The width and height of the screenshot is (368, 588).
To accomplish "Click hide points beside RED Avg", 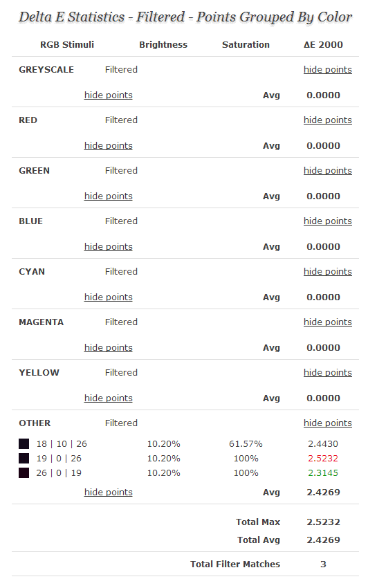I will [x=109, y=146].
